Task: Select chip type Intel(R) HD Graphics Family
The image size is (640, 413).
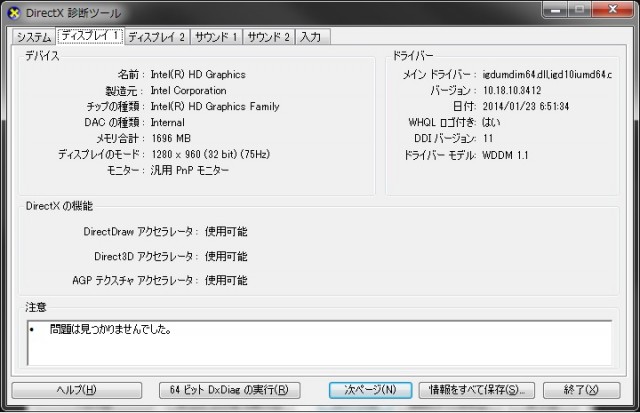Action: 215,107
